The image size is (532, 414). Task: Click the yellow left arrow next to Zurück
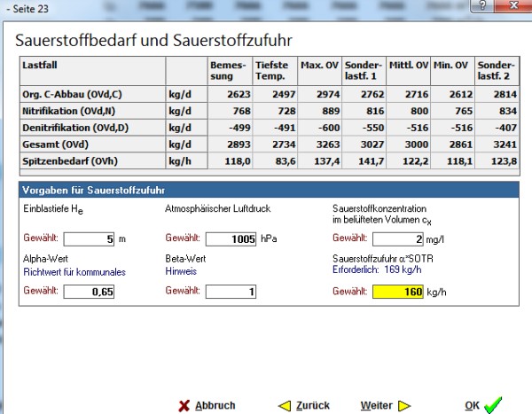pos(285,405)
